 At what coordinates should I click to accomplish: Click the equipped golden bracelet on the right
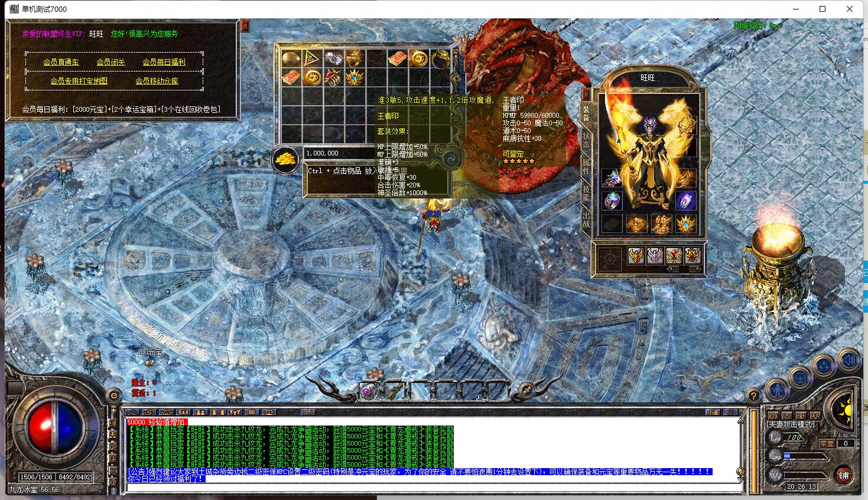tap(685, 178)
